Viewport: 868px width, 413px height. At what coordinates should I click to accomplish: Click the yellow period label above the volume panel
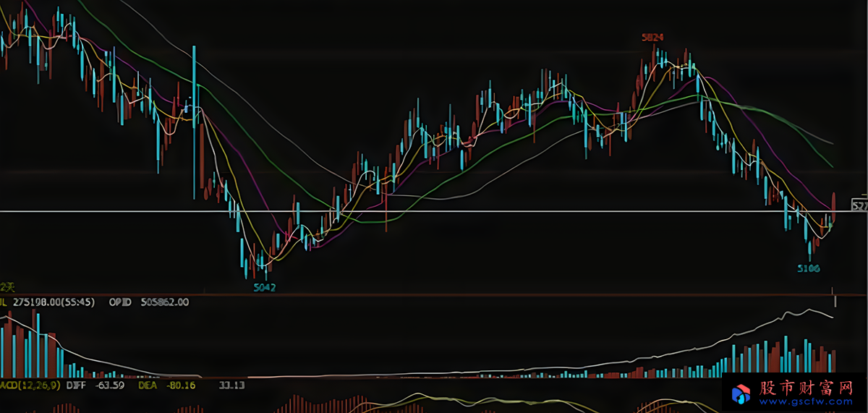point(7,287)
